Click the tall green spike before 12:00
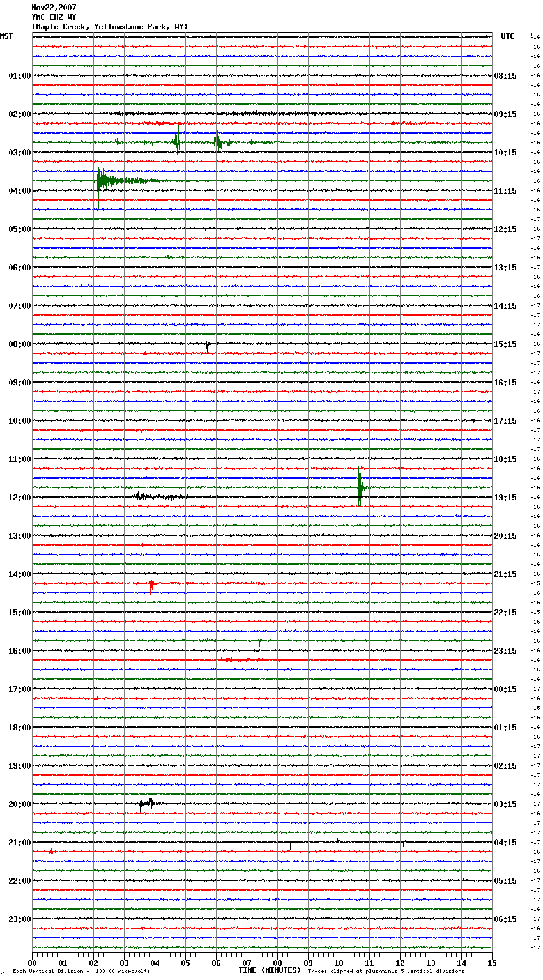Viewport: 543px width, 980px height. click(x=360, y=484)
